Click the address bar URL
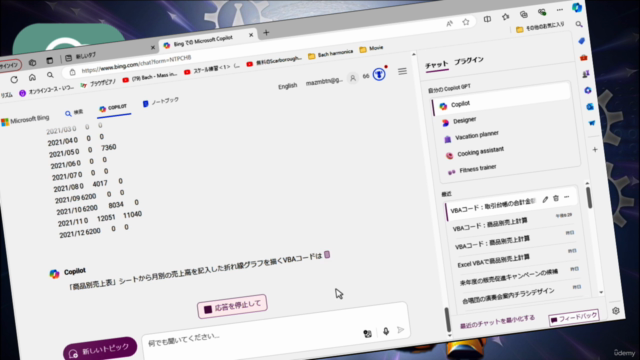640x360 pixels. 136,64
